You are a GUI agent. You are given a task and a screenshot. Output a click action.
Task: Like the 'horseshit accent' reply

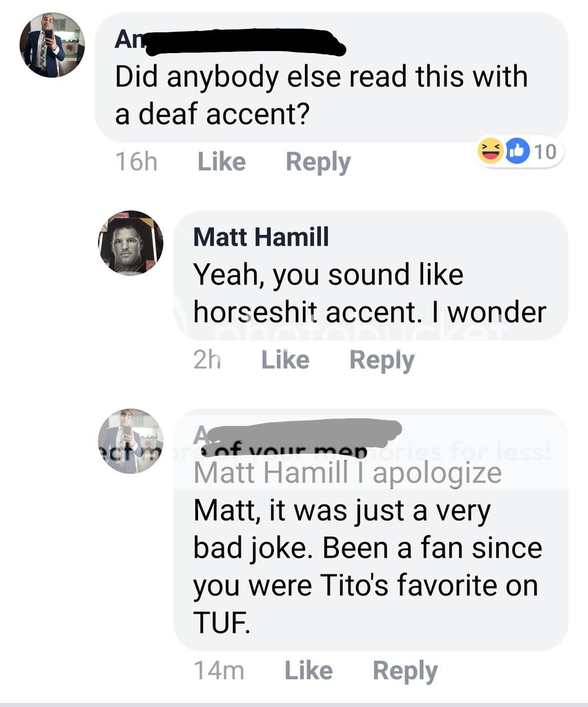[x=285, y=360]
